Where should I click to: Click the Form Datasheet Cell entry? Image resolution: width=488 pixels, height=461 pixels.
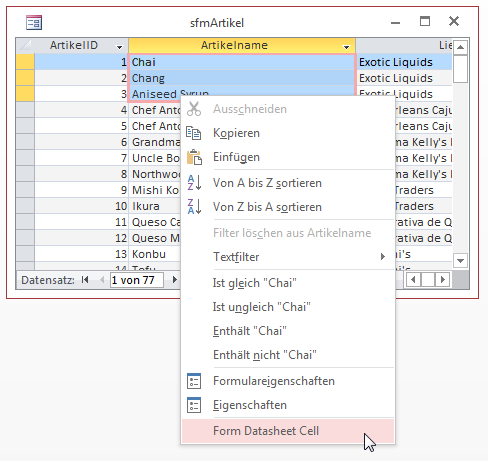tap(288, 431)
